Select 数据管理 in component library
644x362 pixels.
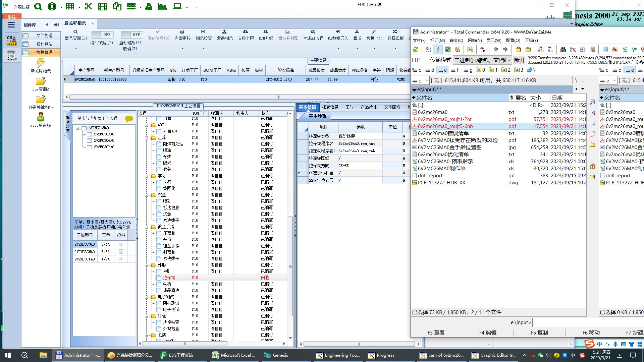(x=41, y=52)
